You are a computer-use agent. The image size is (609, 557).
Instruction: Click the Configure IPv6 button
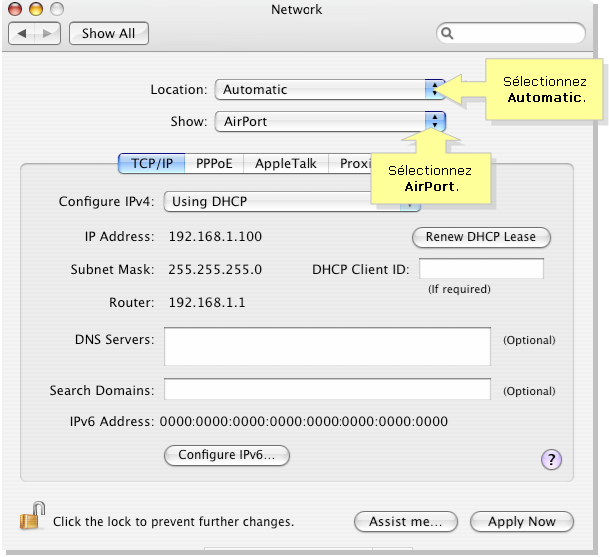226,455
